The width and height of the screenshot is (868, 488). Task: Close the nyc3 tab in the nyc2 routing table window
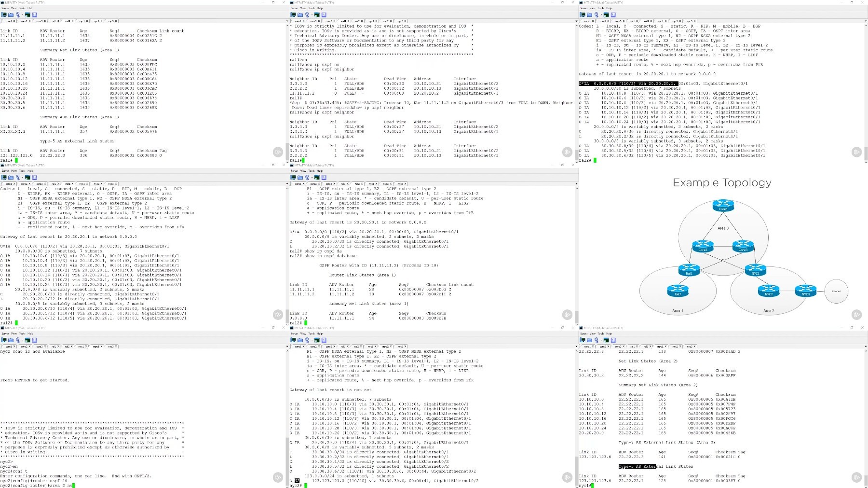pos(406,347)
